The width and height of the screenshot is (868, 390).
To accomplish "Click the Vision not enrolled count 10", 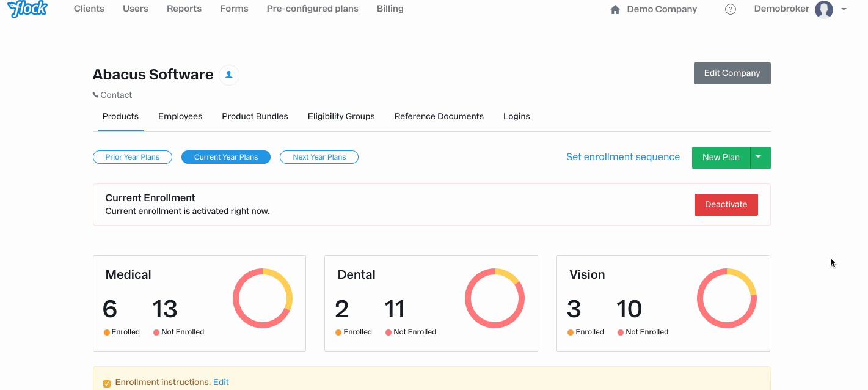I will pos(629,309).
